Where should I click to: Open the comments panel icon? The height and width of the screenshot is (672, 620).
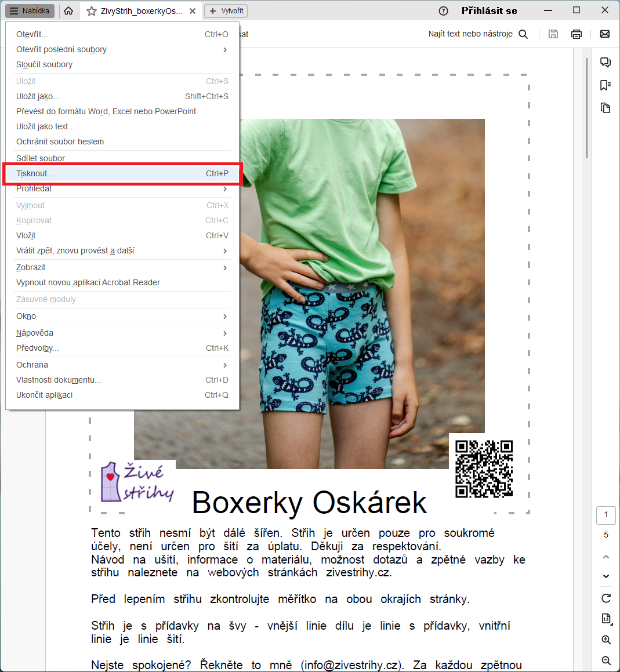[x=606, y=63]
